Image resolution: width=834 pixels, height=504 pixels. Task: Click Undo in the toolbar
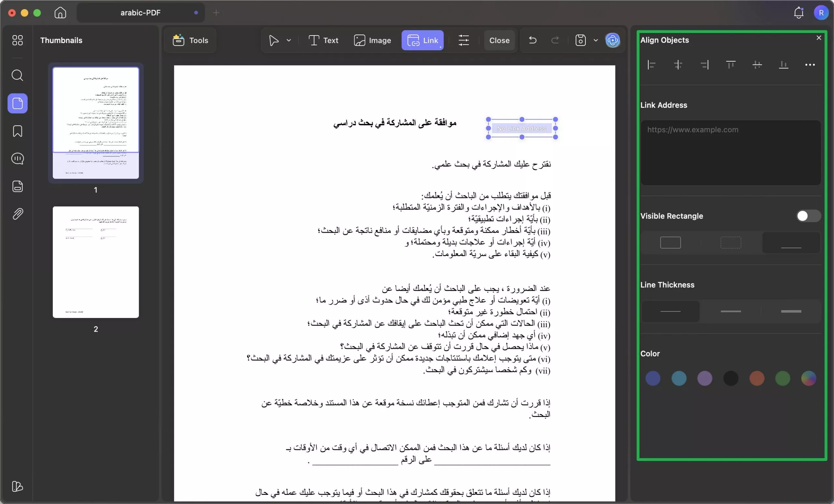[532, 40]
